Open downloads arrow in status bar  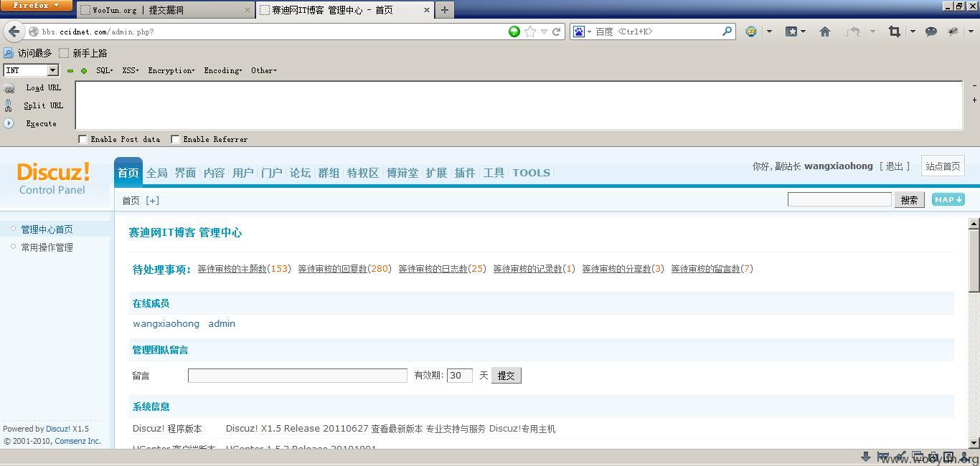(866, 457)
